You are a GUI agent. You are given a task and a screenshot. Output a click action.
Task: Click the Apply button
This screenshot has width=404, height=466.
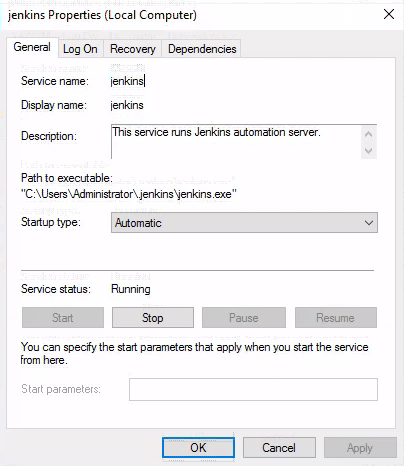[360, 447]
